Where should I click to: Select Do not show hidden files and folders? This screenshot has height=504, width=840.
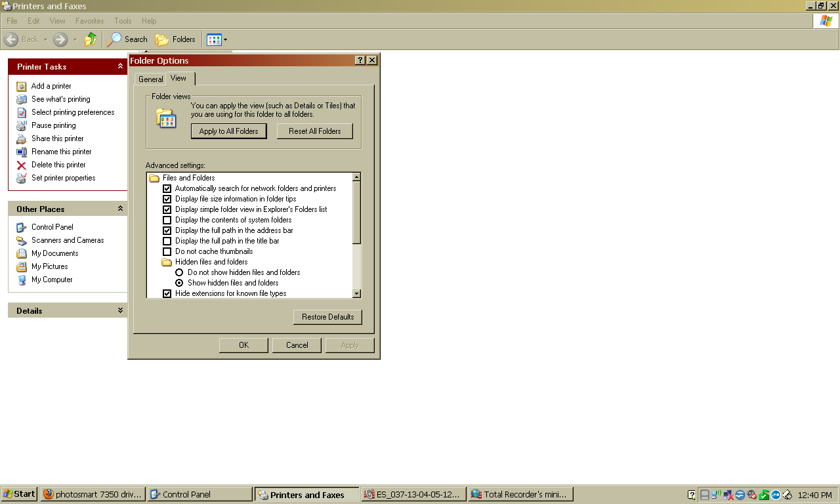(x=179, y=272)
